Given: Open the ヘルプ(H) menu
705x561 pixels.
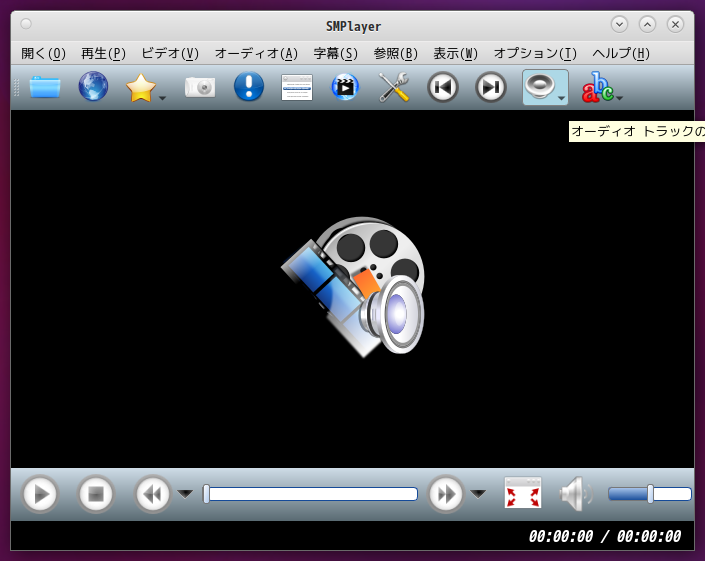Looking at the screenshot, I should [x=621, y=53].
